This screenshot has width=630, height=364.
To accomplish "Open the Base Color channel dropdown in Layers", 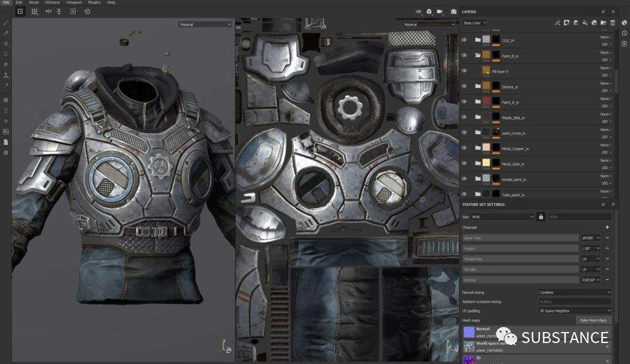I will coord(474,23).
